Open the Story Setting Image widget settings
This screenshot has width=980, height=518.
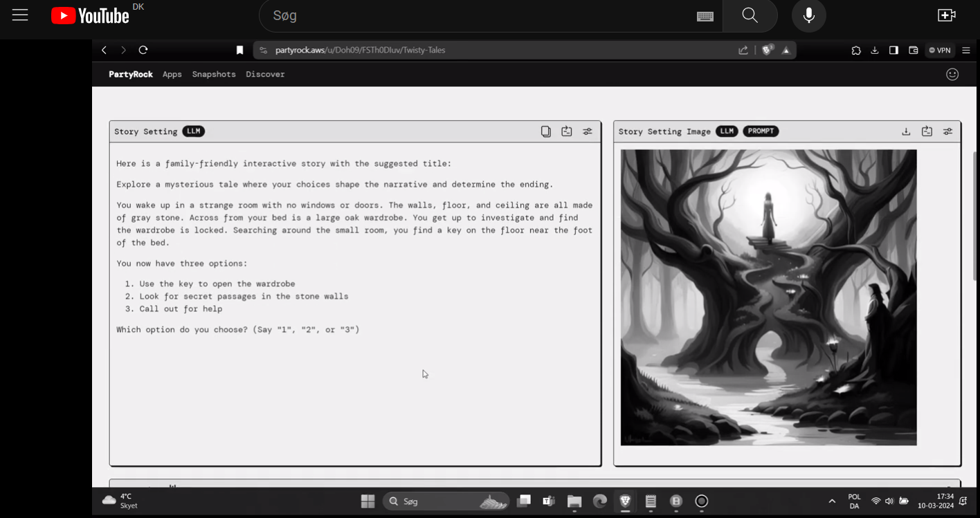point(947,131)
